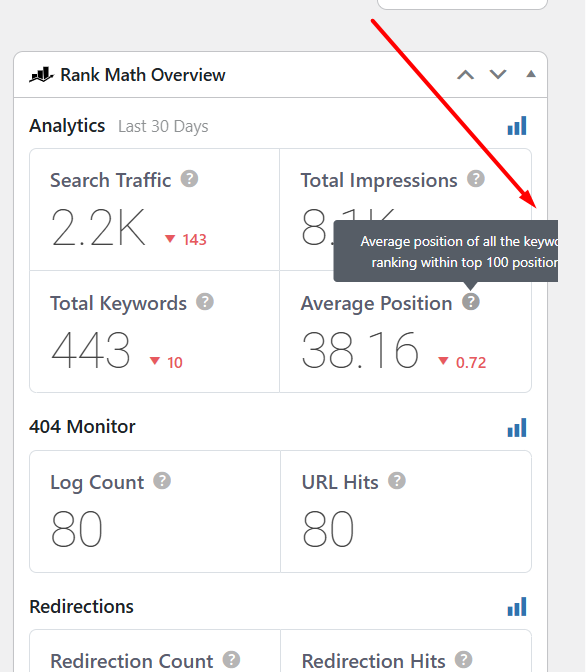This screenshot has height=672, width=586.
Task: Click the Redirection Hits label
Action: tap(373, 661)
